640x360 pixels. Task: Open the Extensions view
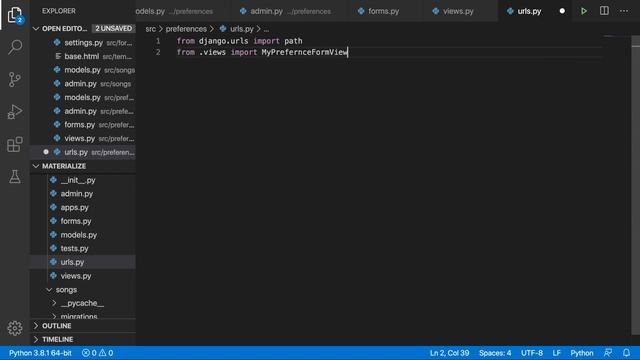[x=15, y=144]
